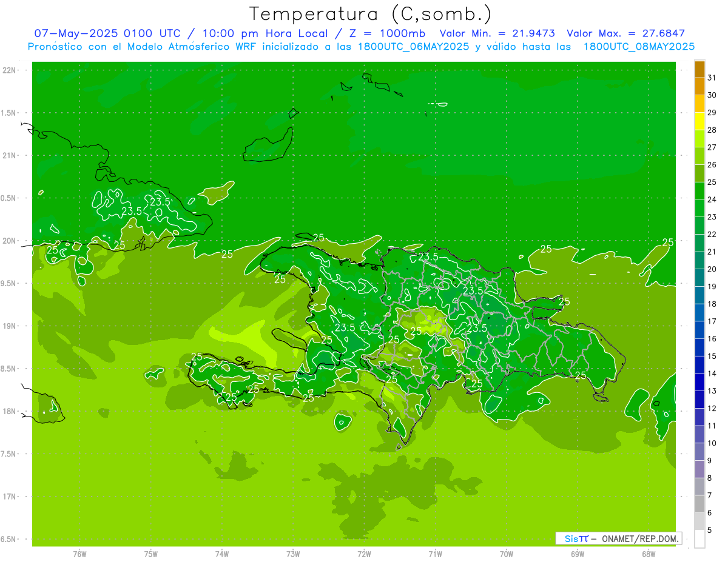Click the legend swatch between 26 and 27
The image size is (728, 562).
(699, 156)
